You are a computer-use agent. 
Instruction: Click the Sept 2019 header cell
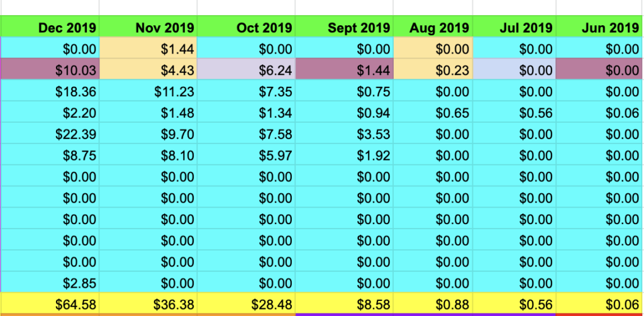[359, 28]
